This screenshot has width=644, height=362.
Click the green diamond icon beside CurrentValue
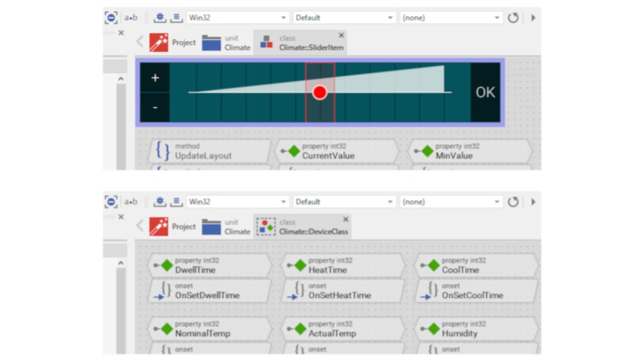pos(293,151)
